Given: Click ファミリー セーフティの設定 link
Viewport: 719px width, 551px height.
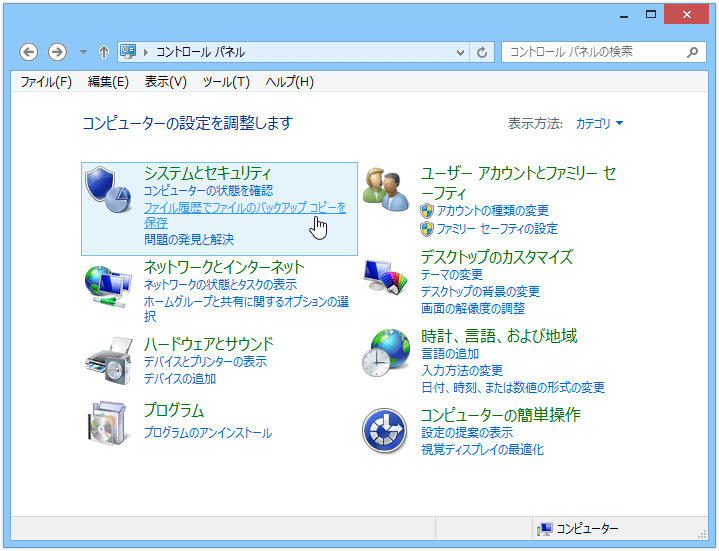Looking at the screenshot, I should point(497,229).
